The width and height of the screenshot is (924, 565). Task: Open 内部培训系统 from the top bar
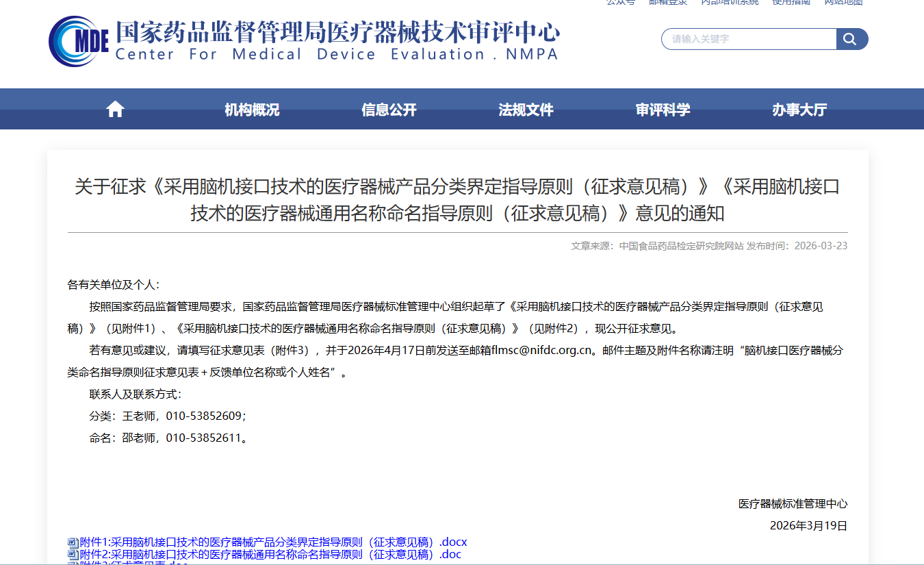click(730, 2)
